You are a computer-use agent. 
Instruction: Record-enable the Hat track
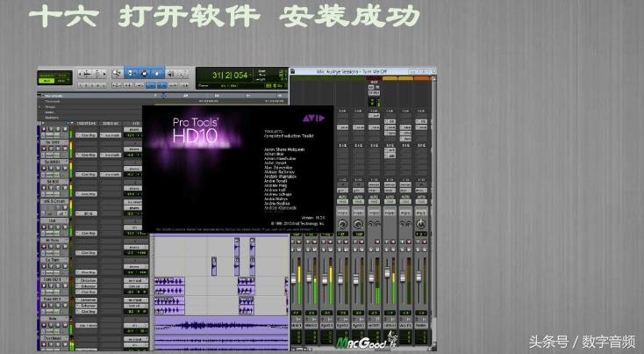click(x=44, y=227)
